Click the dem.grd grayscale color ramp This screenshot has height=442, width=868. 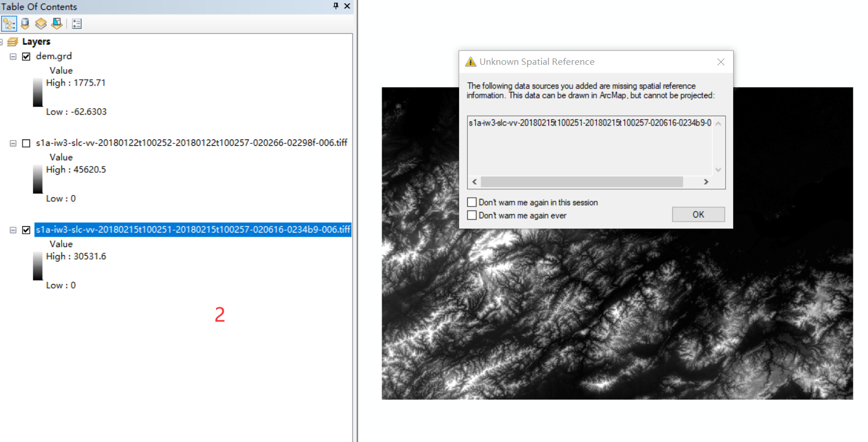pyautogui.click(x=38, y=91)
